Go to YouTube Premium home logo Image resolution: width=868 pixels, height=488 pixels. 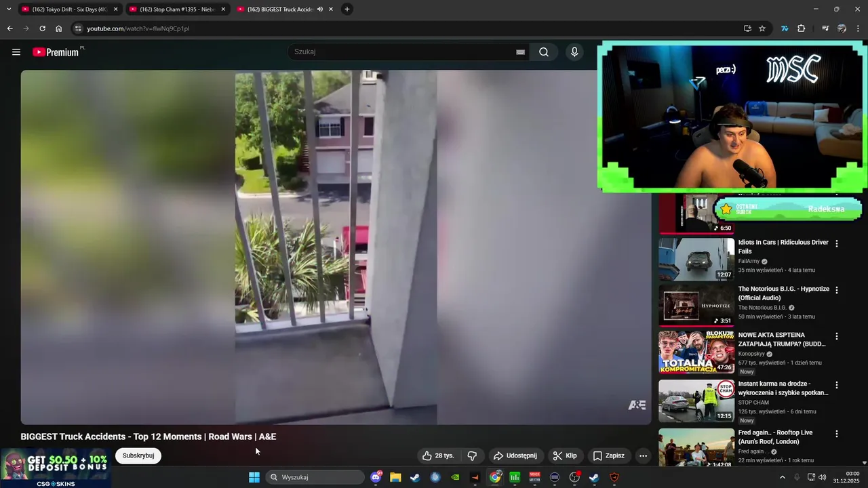pyautogui.click(x=56, y=52)
